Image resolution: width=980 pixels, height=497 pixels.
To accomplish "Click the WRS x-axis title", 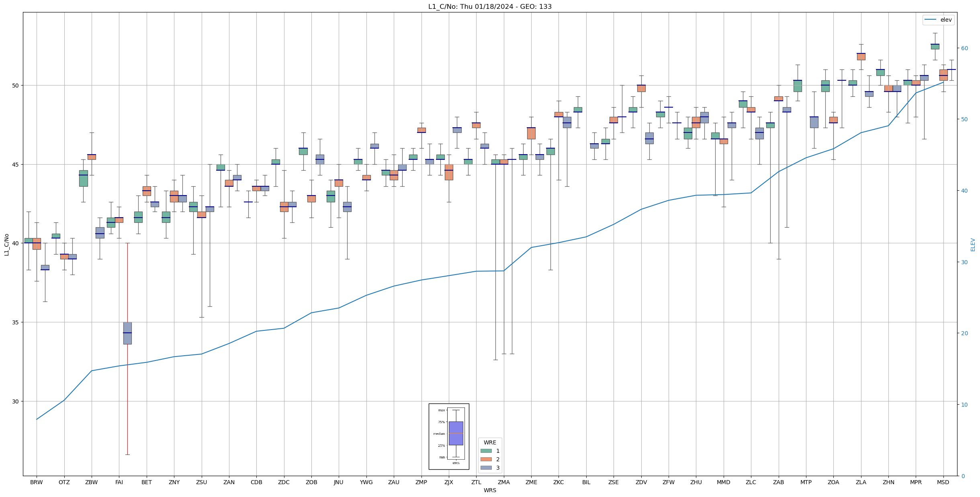I will [489, 490].
